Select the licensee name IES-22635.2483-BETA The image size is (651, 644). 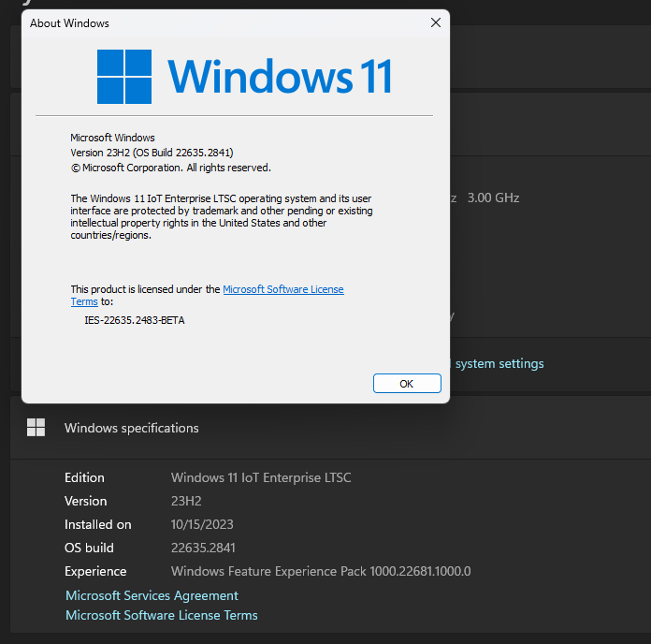click(x=135, y=320)
